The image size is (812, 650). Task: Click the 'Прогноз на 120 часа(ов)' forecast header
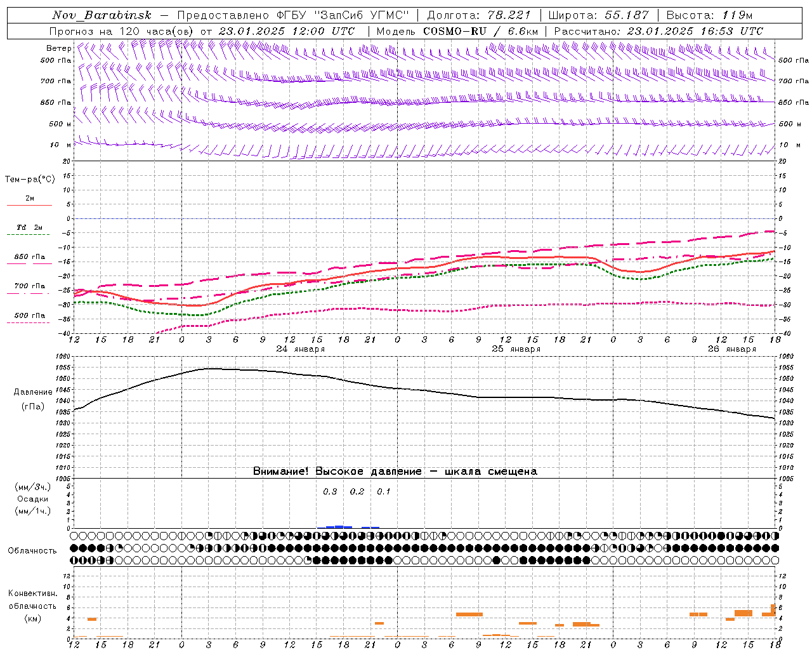(121, 31)
